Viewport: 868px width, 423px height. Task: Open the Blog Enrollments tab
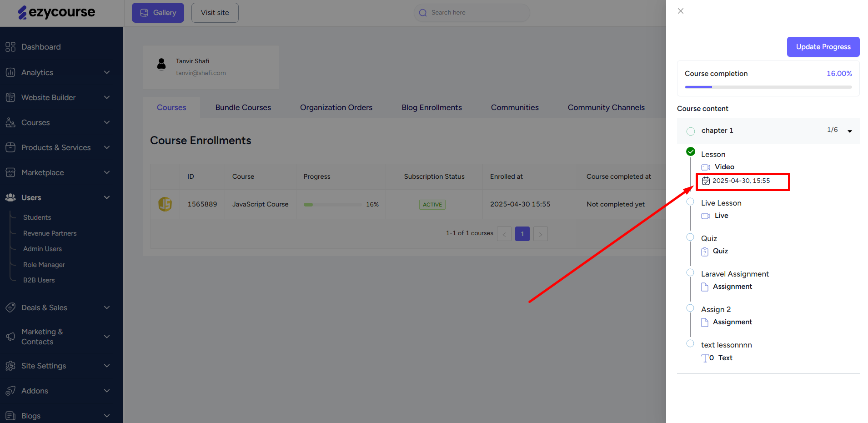[431, 107]
